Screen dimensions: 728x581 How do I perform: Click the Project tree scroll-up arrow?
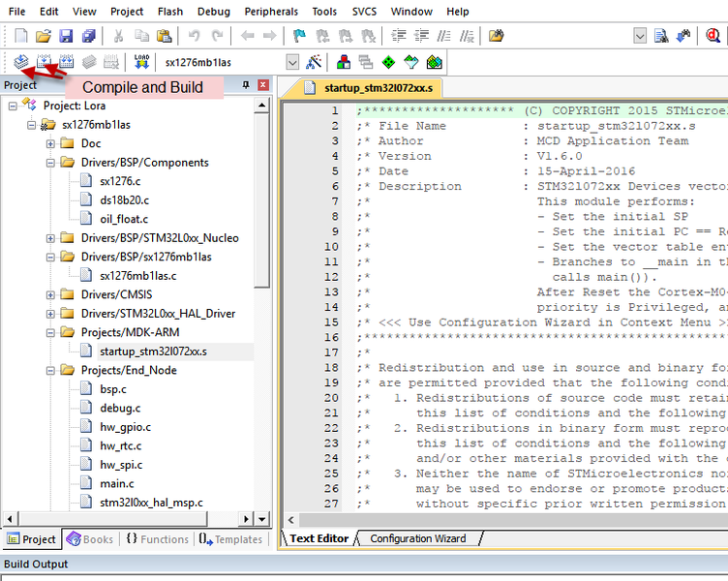[261, 106]
